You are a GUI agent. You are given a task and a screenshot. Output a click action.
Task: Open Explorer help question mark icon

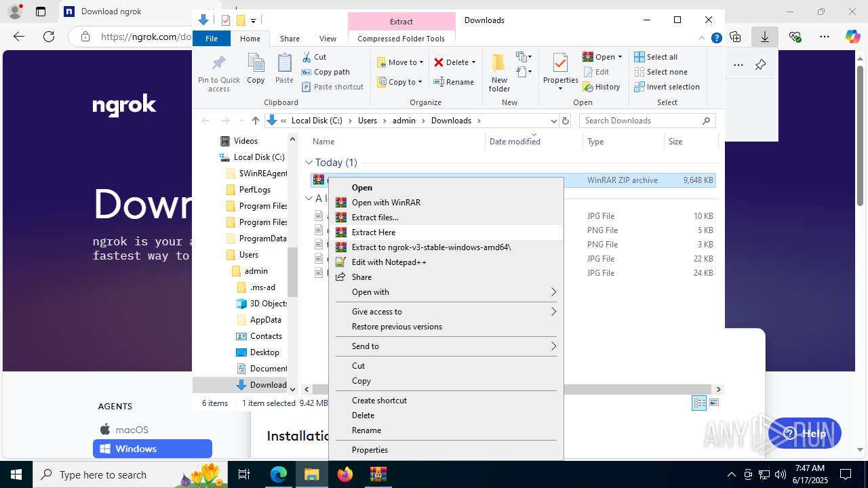tap(716, 39)
